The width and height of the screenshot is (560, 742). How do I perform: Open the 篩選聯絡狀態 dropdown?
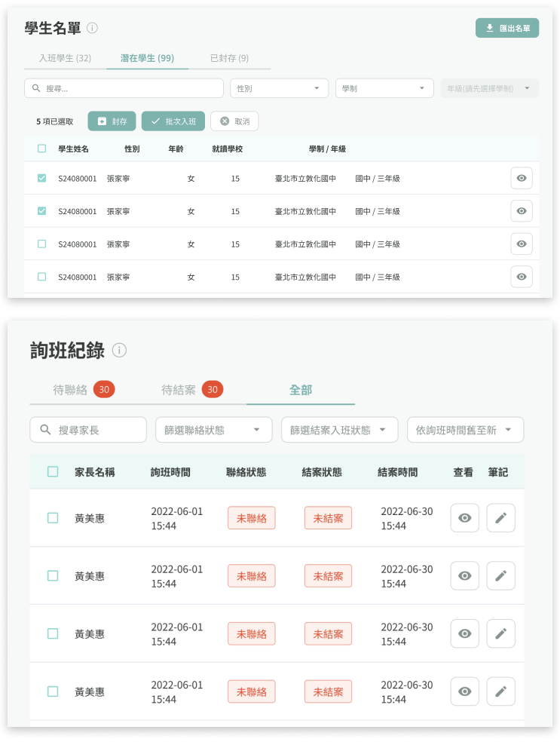[x=214, y=430]
